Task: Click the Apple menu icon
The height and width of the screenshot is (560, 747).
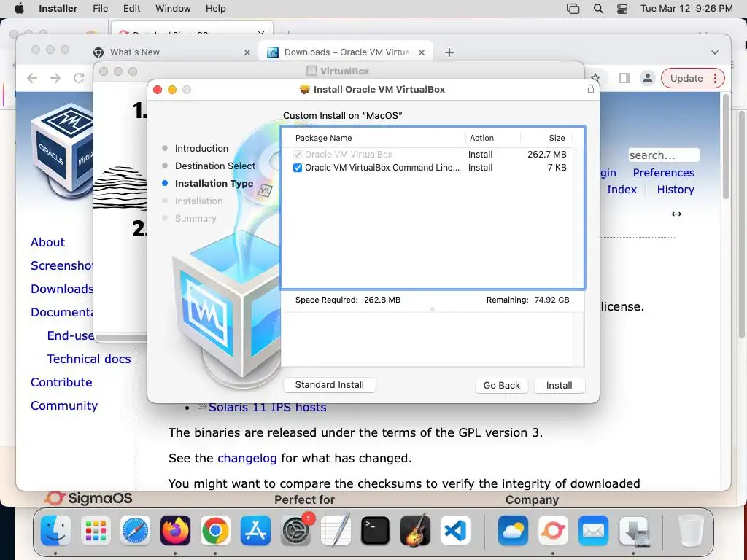Action: (19, 9)
